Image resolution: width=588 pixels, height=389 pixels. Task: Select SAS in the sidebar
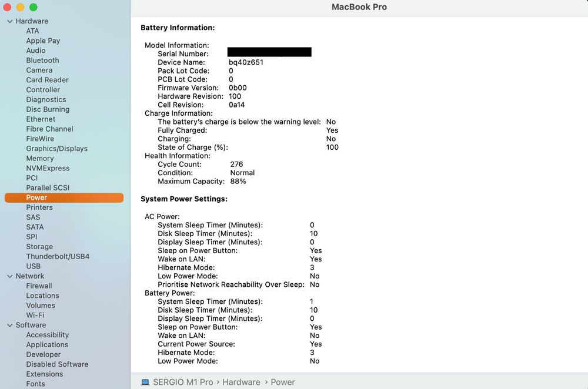tap(33, 217)
